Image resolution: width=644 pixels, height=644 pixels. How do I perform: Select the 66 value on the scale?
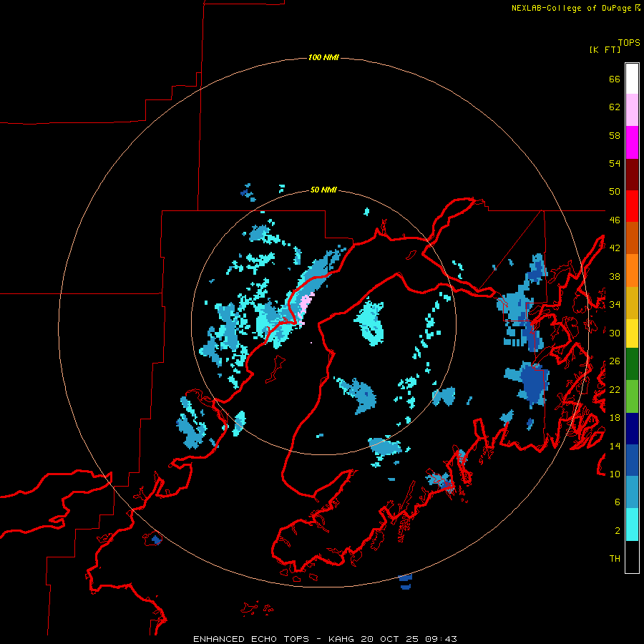coord(615,79)
